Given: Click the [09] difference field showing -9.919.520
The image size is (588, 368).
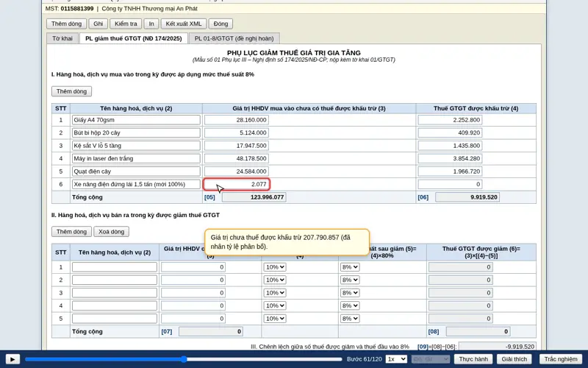Looking at the screenshot, I should pyautogui.click(x=498, y=347).
